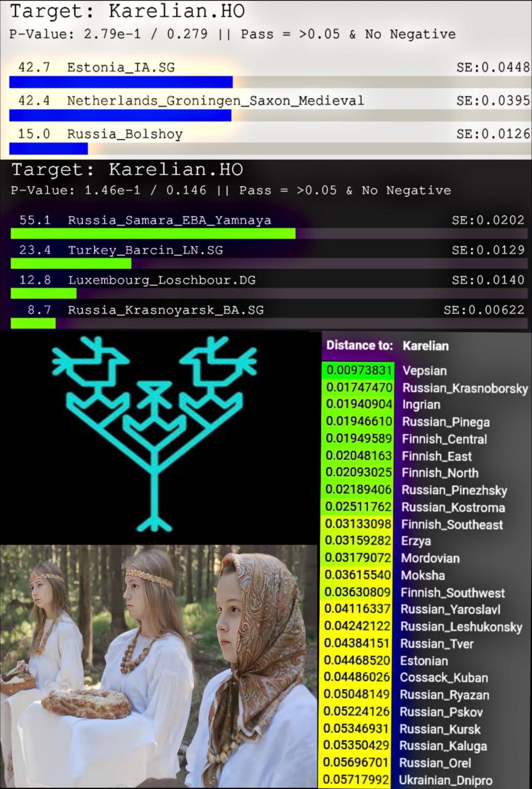Select the 'Russian_Kostroma' row name

coord(453,507)
